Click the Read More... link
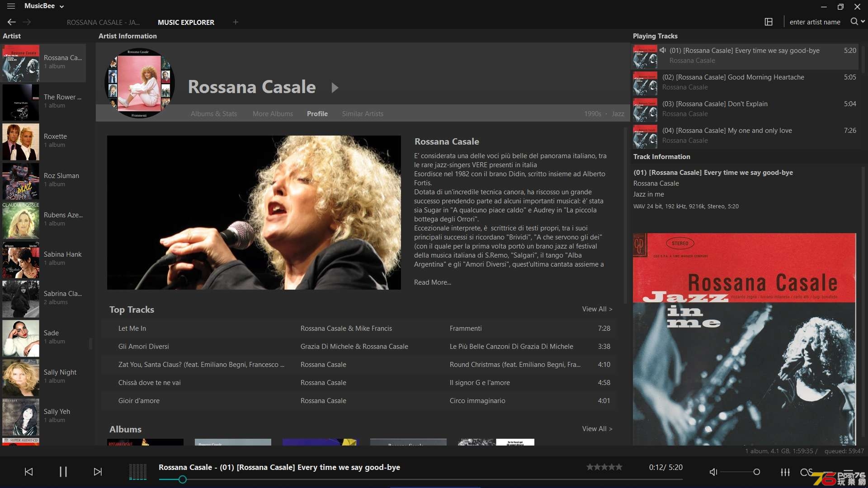The width and height of the screenshot is (868, 488). click(x=433, y=282)
